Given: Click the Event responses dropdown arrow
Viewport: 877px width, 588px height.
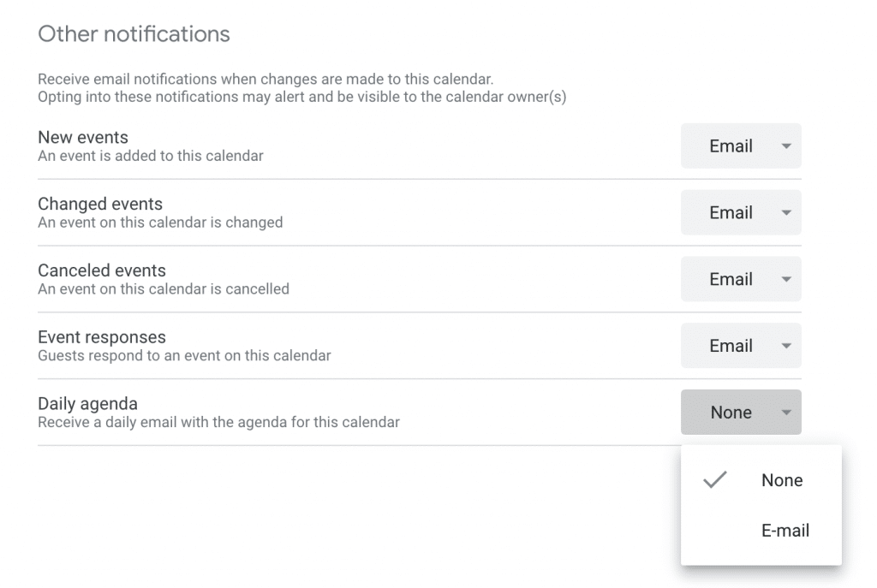Looking at the screenshot, I should coord(786,347).
